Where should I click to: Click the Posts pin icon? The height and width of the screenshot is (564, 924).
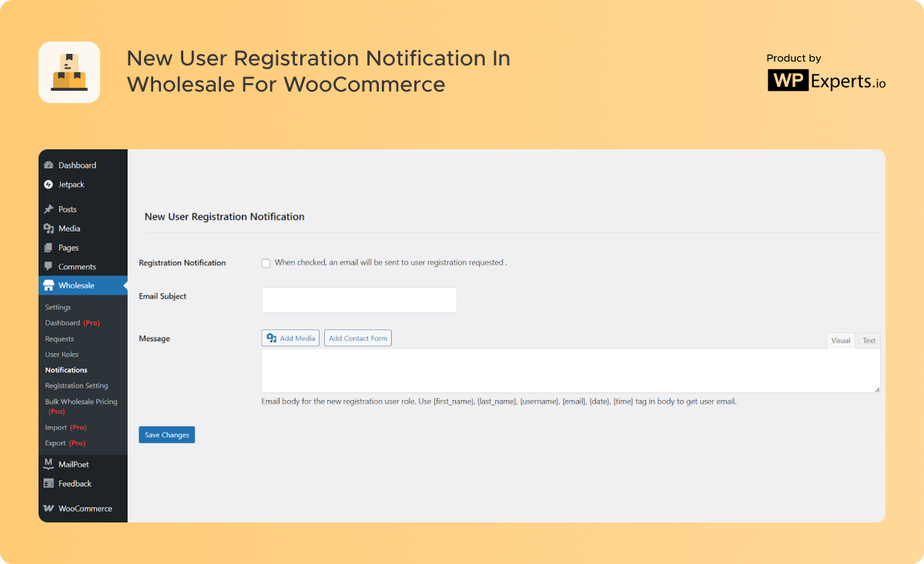[x=49, y=209]
